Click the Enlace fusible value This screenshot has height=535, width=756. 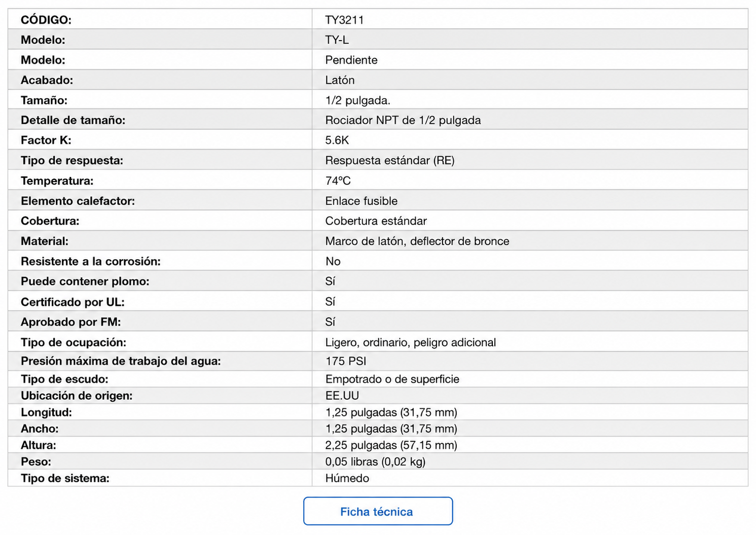361,201
